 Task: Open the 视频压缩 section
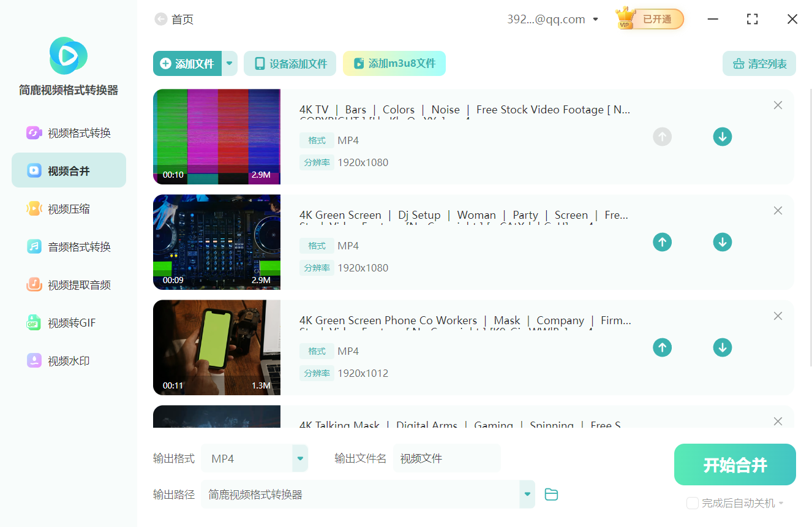pyautogui.click(x=69, y=209)
